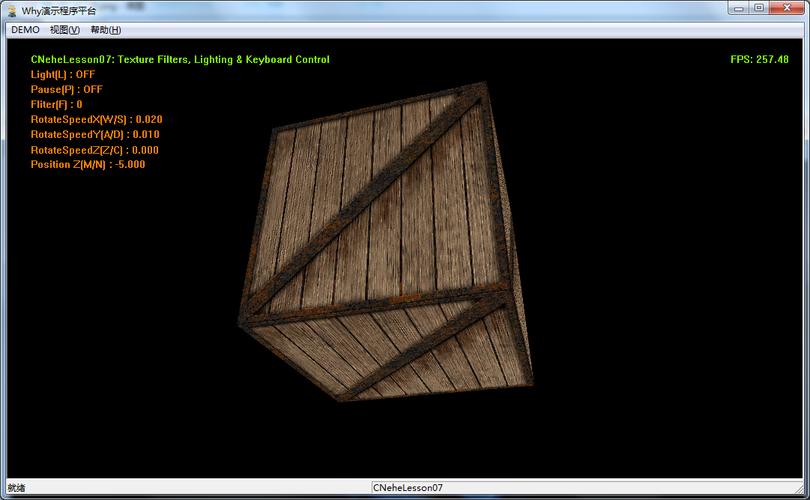Open the 视图(V) menu
The width and height of the screenshot is (810, 500).
[x=64, y=30]
